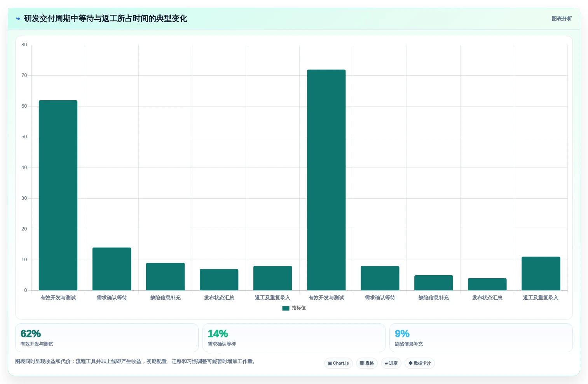Click the lightning icon beside the chart title
This screenshot has width=588, height=384.
coord(18,19)
